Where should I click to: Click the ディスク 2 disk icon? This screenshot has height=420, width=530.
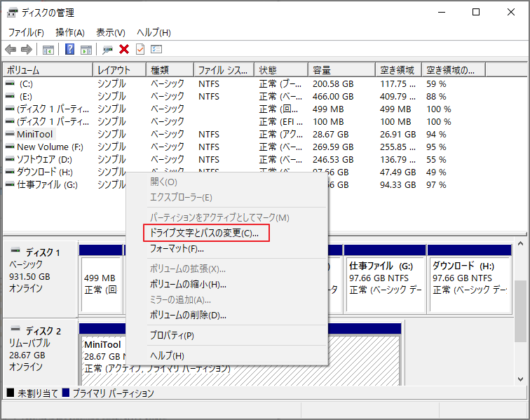[x=15, y=329]
